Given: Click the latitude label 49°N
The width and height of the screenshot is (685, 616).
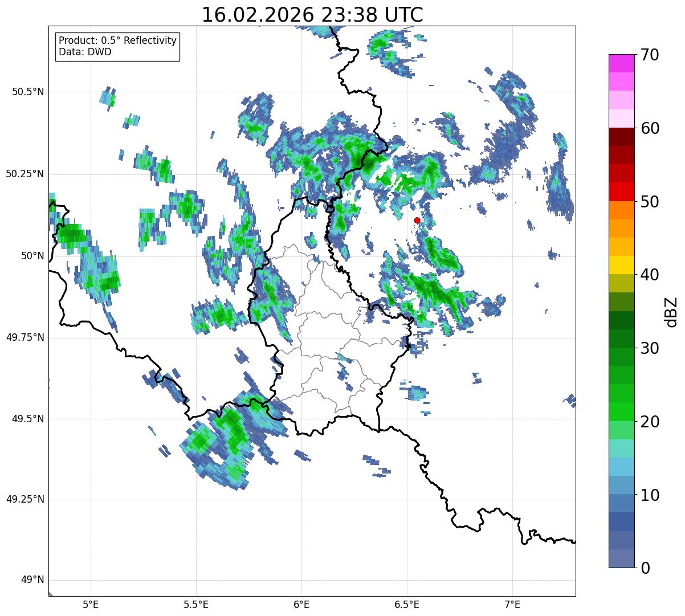Looking at the screenshot, I should coord(32,580).
